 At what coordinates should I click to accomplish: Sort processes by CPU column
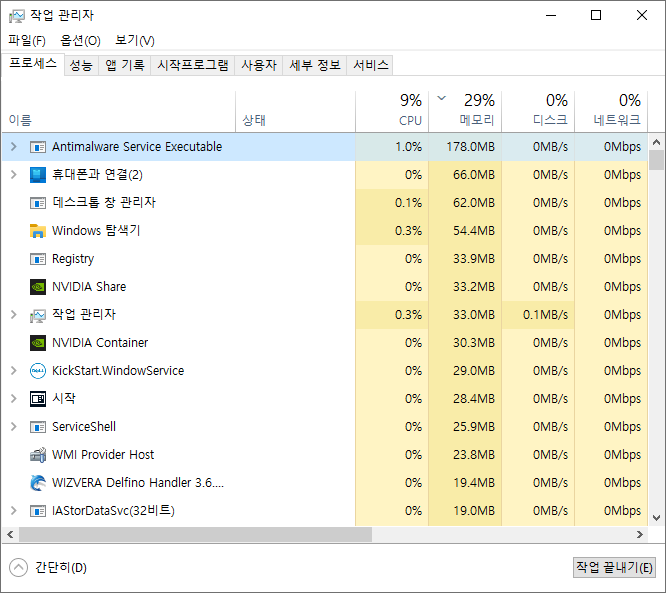tap(392, 111)
